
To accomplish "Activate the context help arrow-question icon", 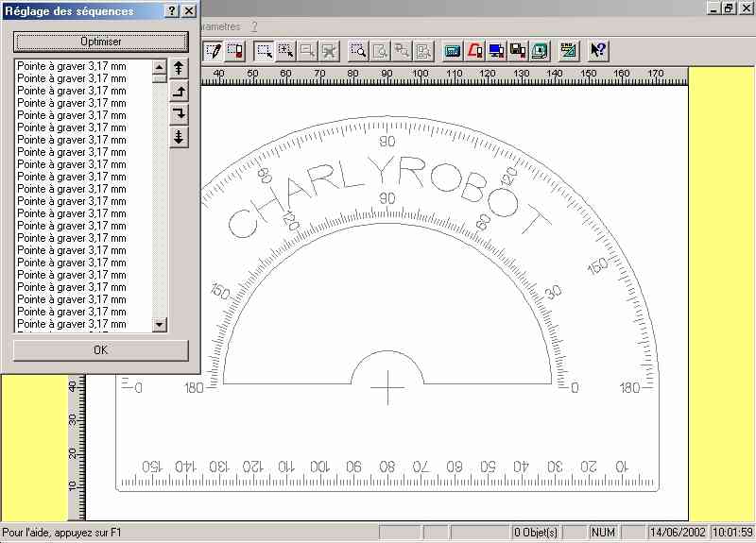I will (598, 51).
